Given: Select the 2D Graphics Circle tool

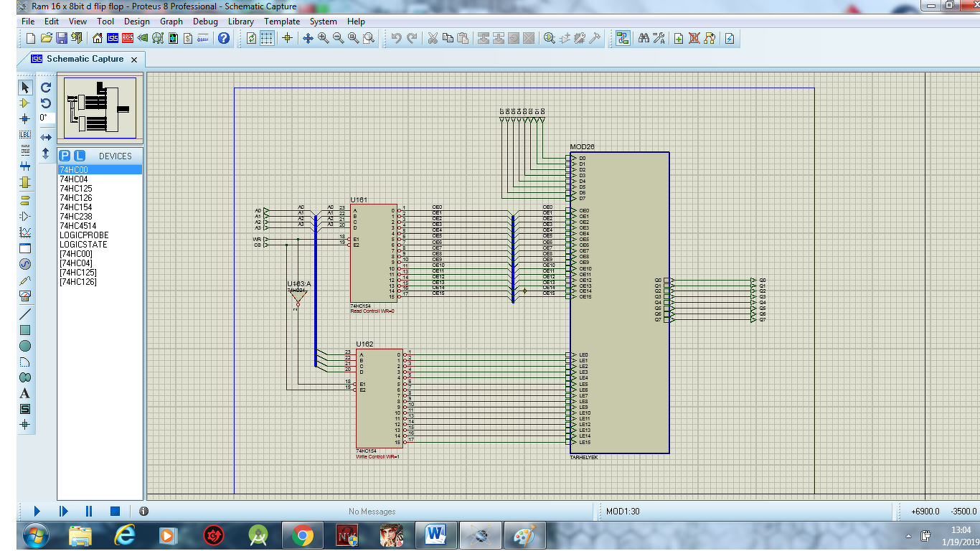Looking at the screenshot, I should (x=25, y=346).
